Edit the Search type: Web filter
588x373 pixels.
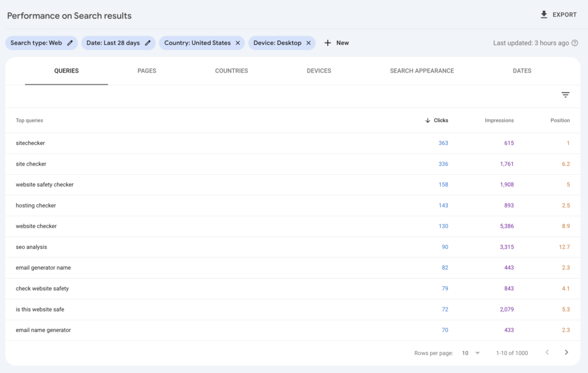pos(70,43)
